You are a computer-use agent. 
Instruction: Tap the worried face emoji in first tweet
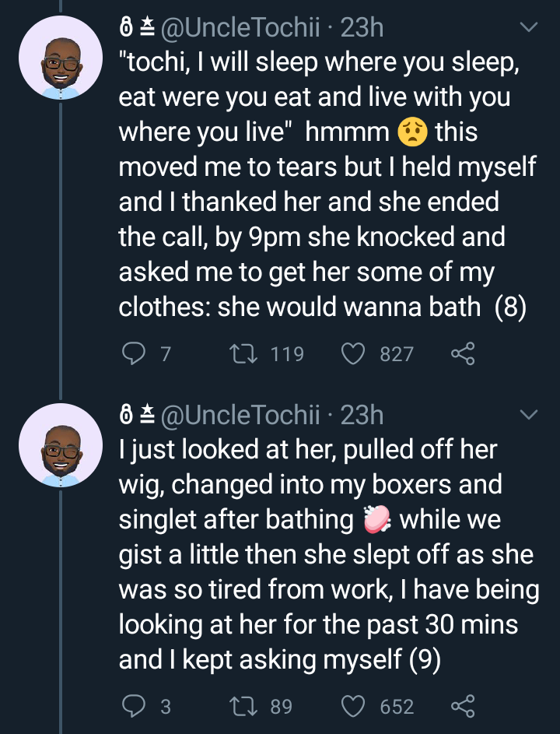(x=412, y=132)
